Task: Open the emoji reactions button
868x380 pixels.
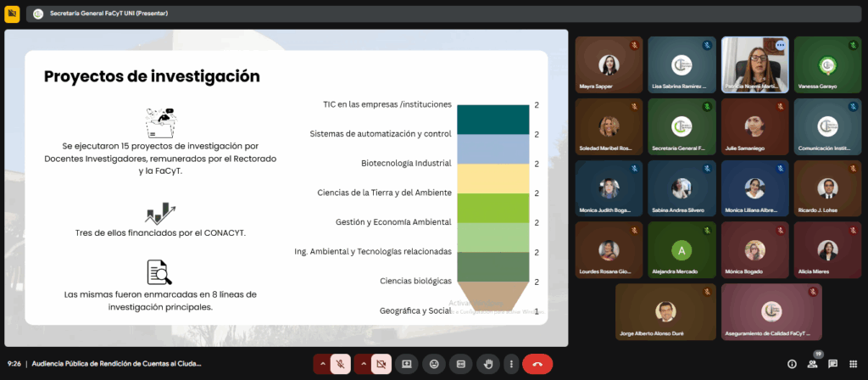Action: click(x=434, y=364)
